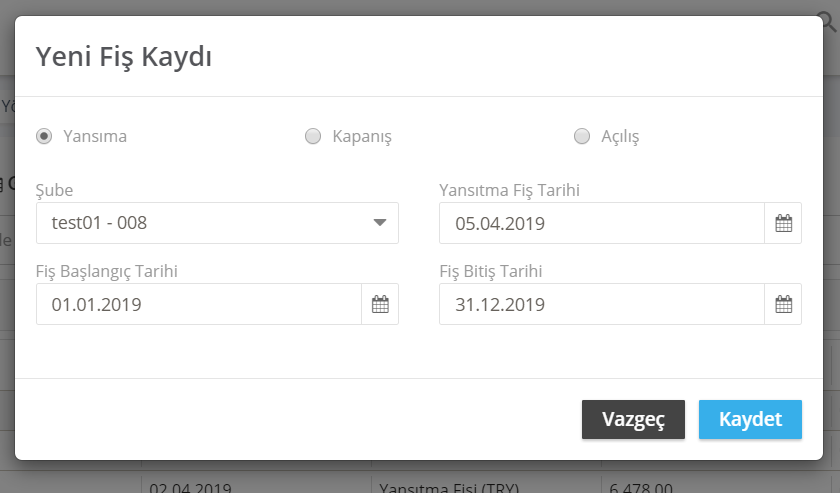The width and height of the screenshot is (840, 493).
Task: Expand the Şube dropdown arrow
Action: point(380,223)
